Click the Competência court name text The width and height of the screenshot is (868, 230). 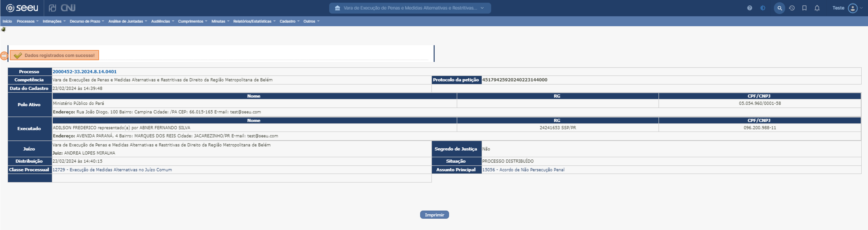tap(162, 80)
